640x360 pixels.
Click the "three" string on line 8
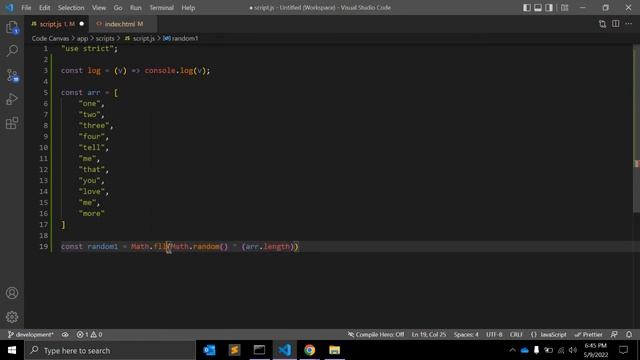(94, 126)
